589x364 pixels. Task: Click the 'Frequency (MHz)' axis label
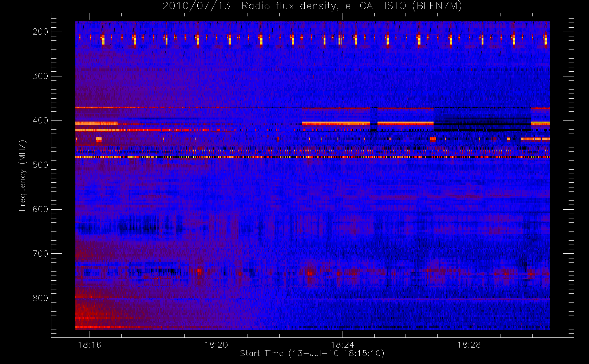pyautogui.click(x=23, y=175)
